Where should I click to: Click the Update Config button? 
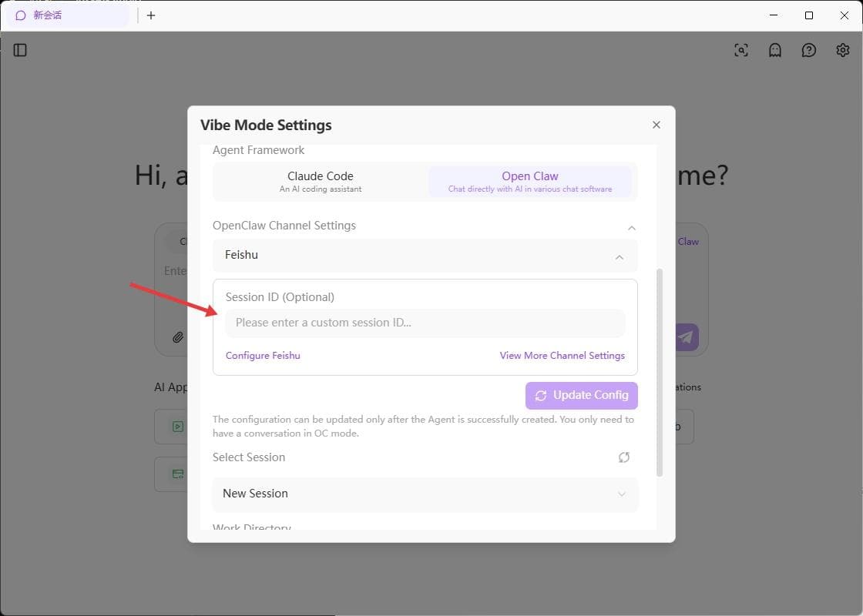coord(581,396)
